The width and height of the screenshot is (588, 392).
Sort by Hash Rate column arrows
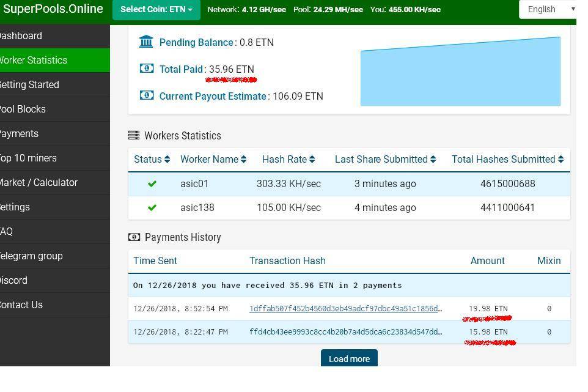(x=312, y=160)
